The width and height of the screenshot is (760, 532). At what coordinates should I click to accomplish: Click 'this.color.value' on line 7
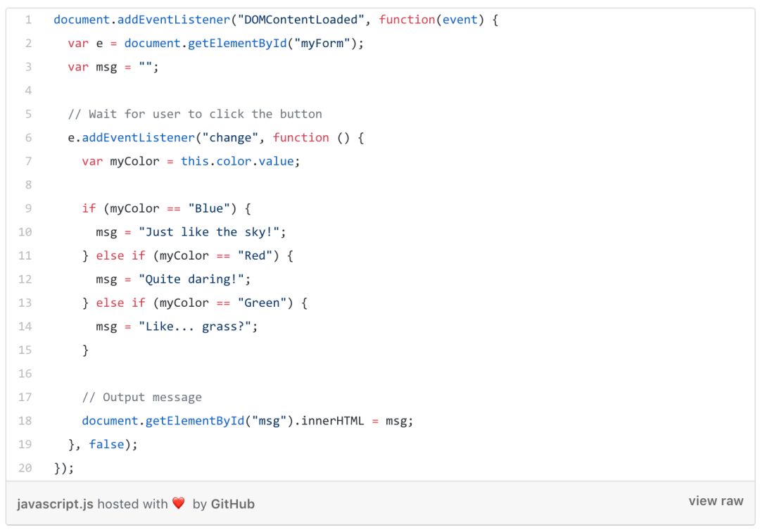(237, 161)
